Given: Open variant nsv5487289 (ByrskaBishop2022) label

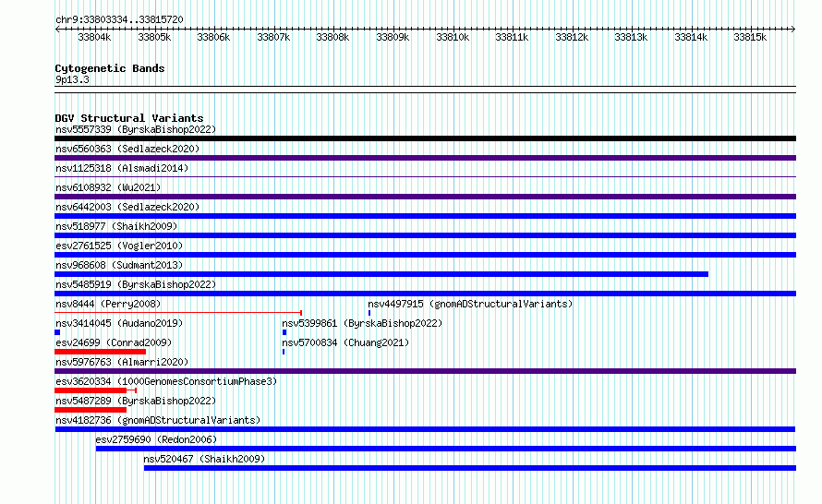Looking at the screenshot, I should click(136, 401).
